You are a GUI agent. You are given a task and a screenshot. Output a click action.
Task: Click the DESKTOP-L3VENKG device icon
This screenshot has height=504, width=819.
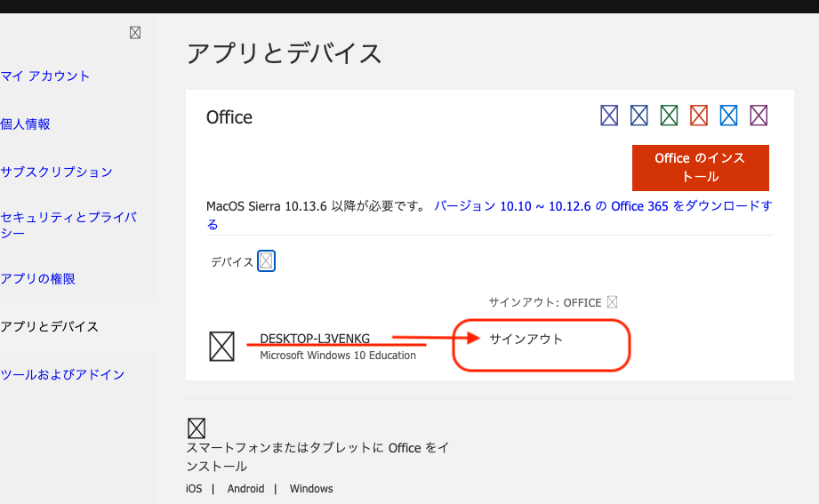point(221,347)
